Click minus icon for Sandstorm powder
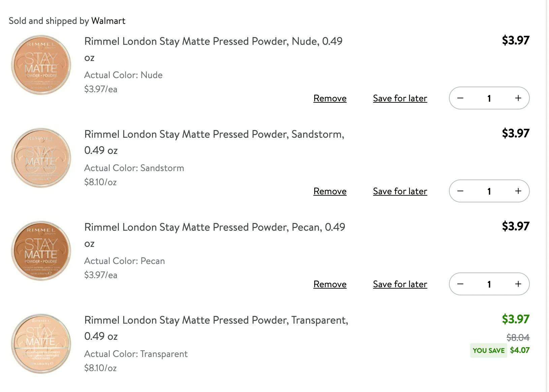This screenshot has height=392, width=549. click(x=460, y=191)
